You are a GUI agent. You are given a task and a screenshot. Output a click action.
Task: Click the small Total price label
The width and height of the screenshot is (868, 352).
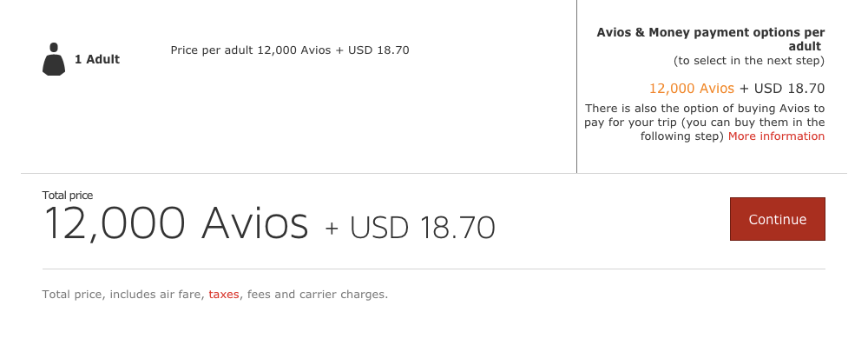coord(68,196)
